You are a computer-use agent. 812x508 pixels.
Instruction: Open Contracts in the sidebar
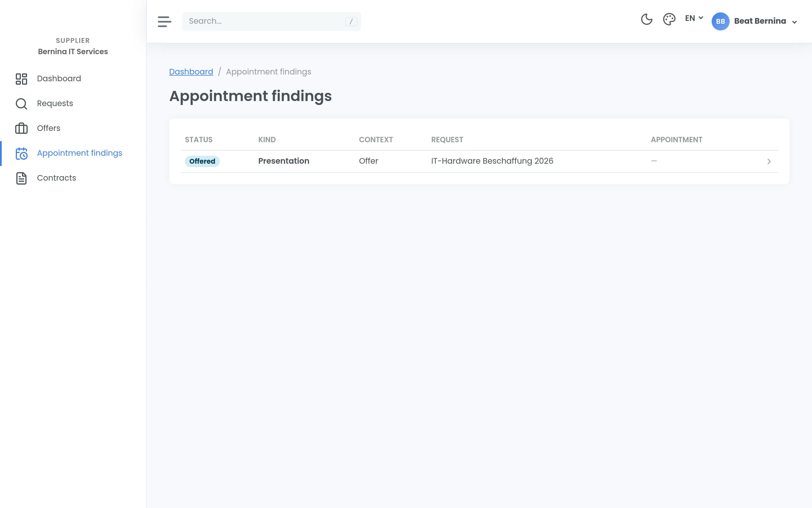(56, 178)
